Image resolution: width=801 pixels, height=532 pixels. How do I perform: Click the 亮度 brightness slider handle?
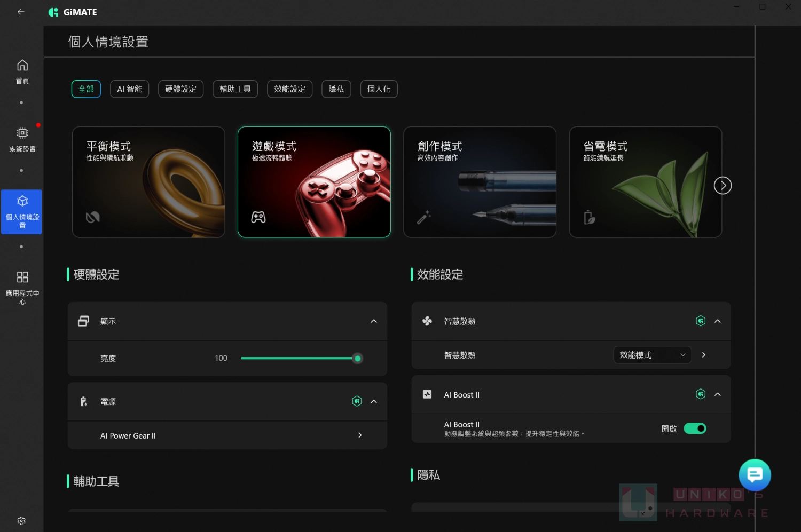pos(358,358)
